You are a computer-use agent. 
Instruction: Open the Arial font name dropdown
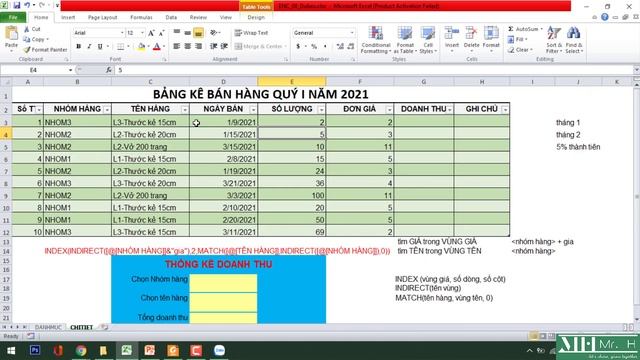(x=122, y=33)
